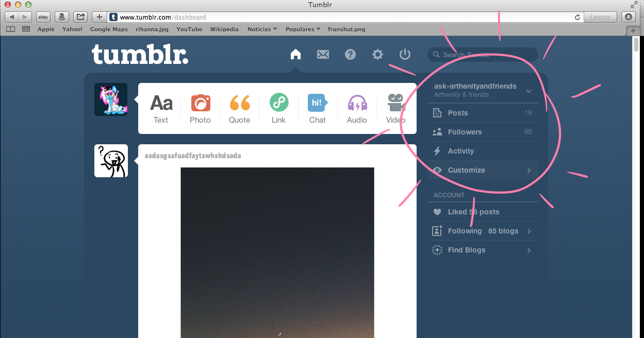Expand the Populares bookmarks folder
The height and width of the screenshot is (338, 644).
point(303,29)
